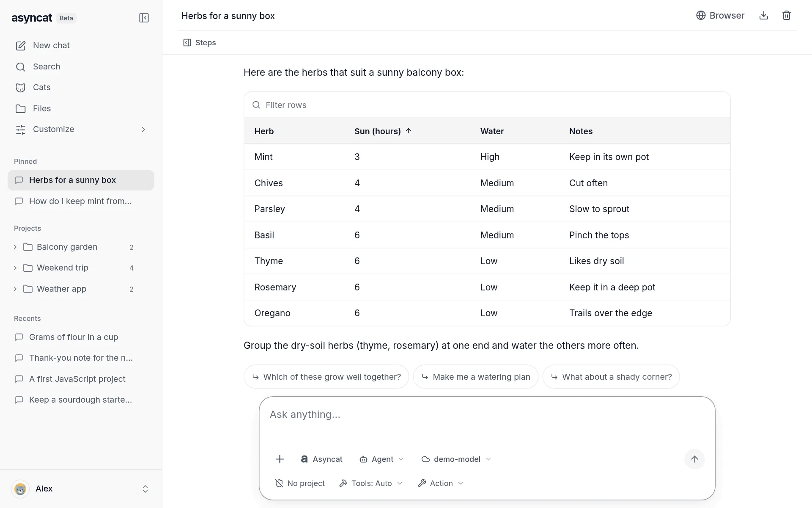This screenshot has height=508, width=812.
Task: Expand the Balcony garden project
Action: 15,247
